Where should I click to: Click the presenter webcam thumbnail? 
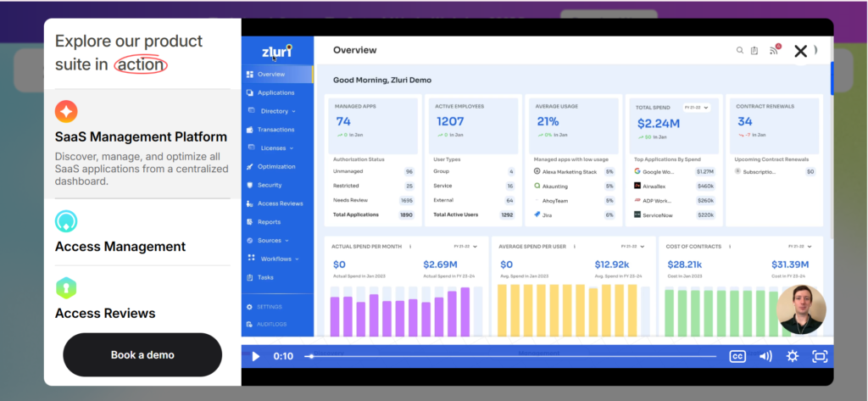tap(801, 310)
